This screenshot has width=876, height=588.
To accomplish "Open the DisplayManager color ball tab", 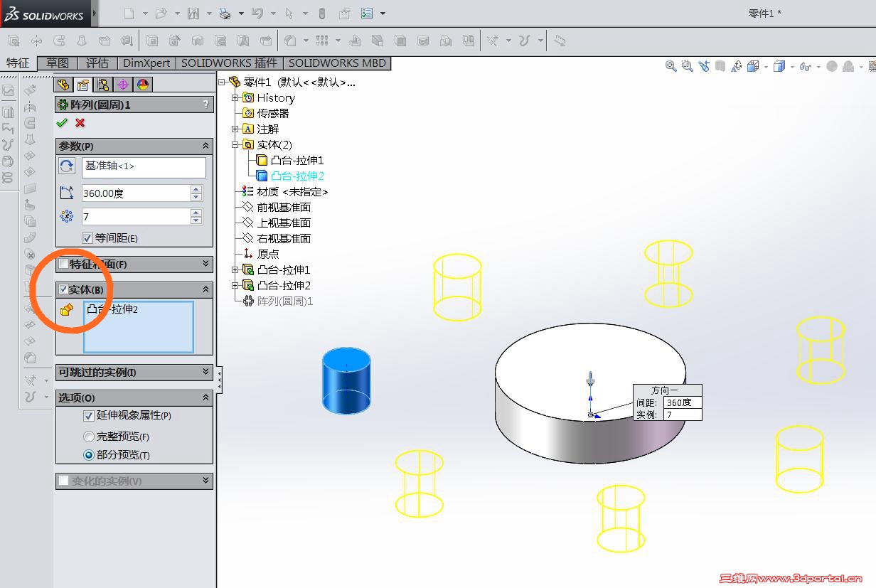I will coord(143,85).
